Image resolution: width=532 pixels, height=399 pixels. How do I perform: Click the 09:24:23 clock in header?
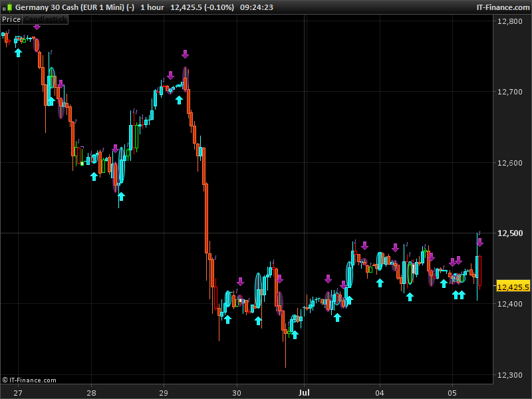point(257,7)
